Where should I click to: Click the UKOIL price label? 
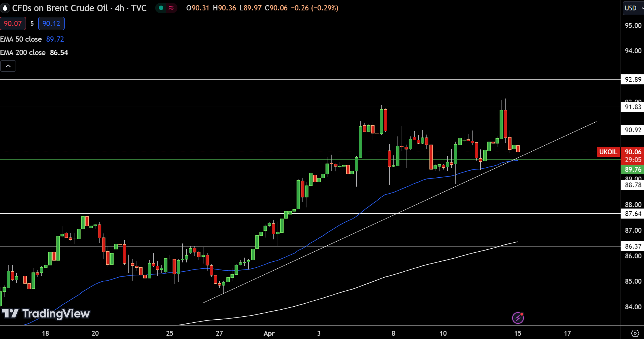coord(608,152)
